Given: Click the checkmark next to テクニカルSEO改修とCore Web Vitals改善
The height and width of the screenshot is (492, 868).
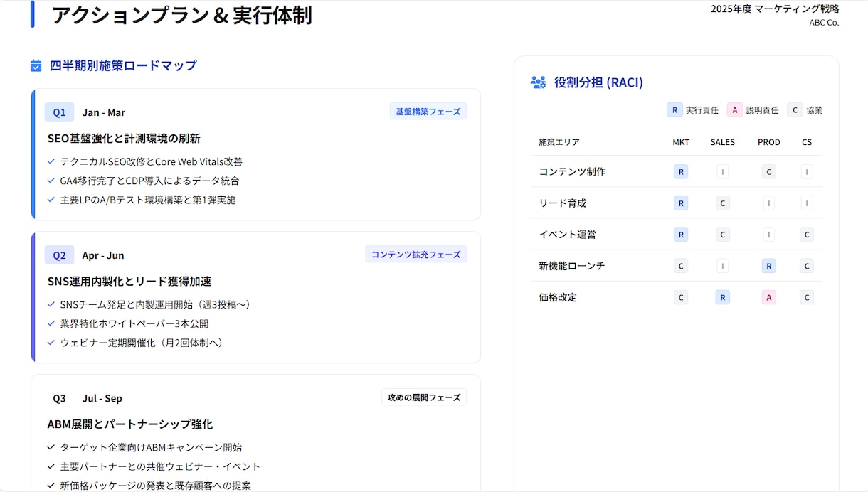Looking at the screenshot, I should tap(51, 161).
